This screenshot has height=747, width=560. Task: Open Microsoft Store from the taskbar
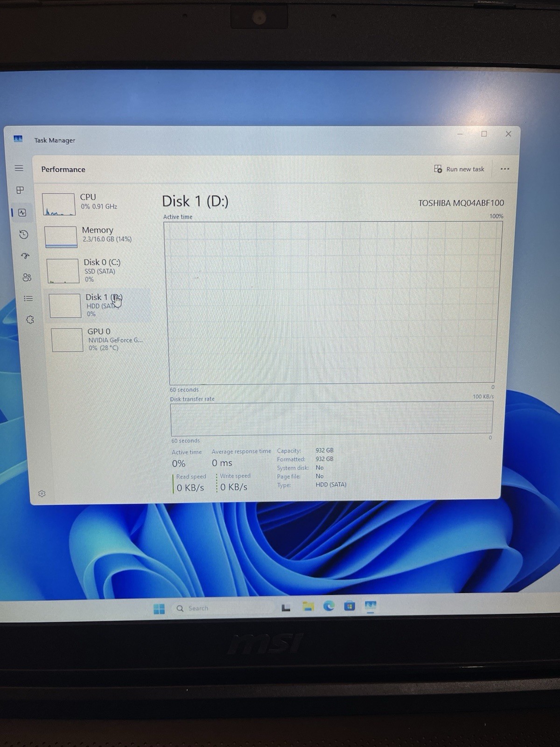350,606
